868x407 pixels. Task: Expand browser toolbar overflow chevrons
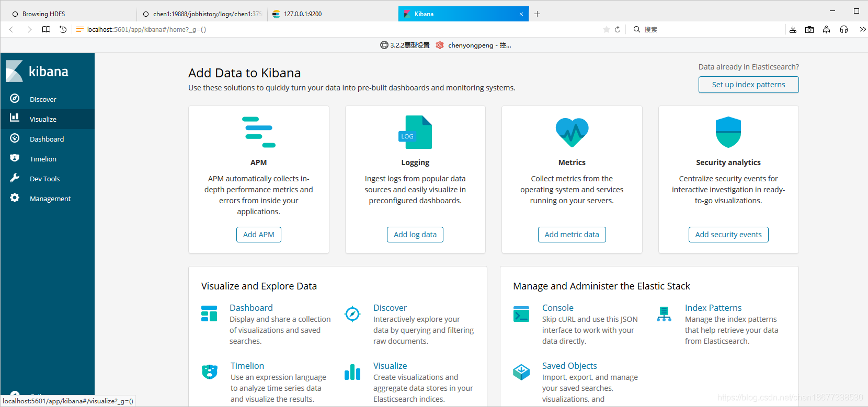point(862,30)
